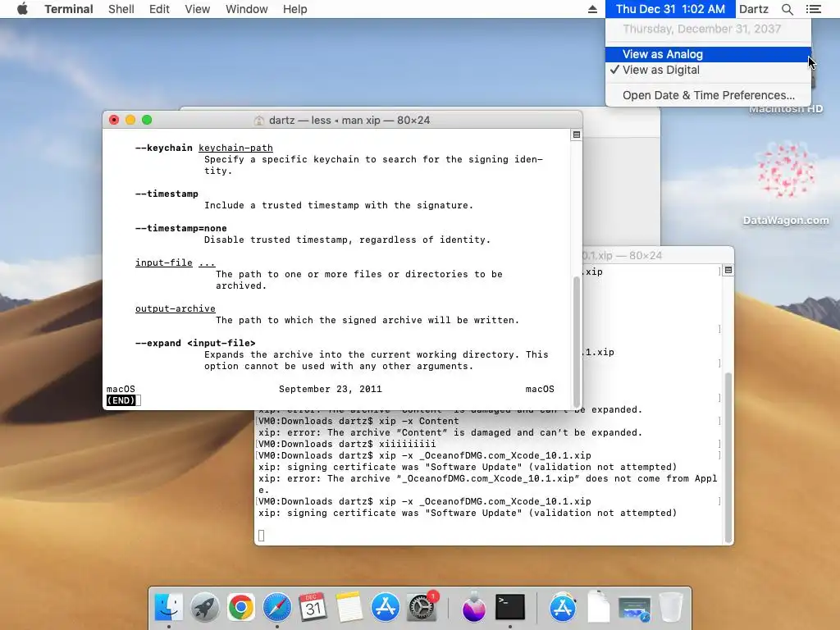Click the September 23, 2011 footer date
The height and width of the screenshot is (630, 840).
(x=331, y=390)
